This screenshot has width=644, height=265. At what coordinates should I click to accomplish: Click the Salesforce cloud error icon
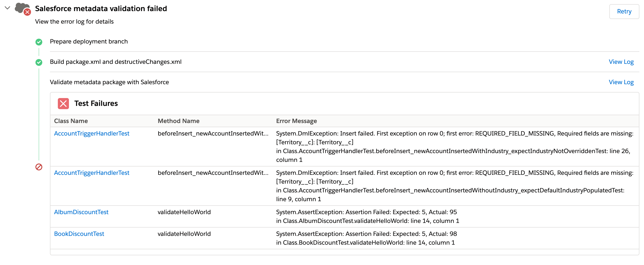(23, 9)
